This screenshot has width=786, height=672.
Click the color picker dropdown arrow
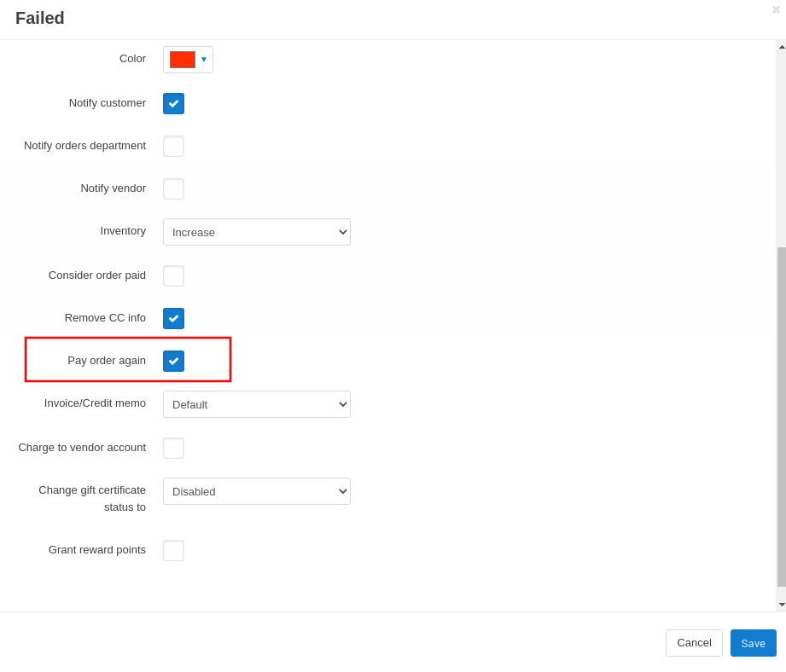coord(204,60)
